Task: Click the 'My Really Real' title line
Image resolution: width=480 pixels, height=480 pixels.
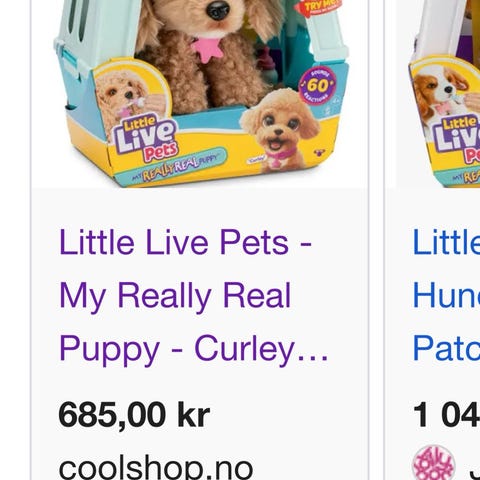Action: (175, 296)
